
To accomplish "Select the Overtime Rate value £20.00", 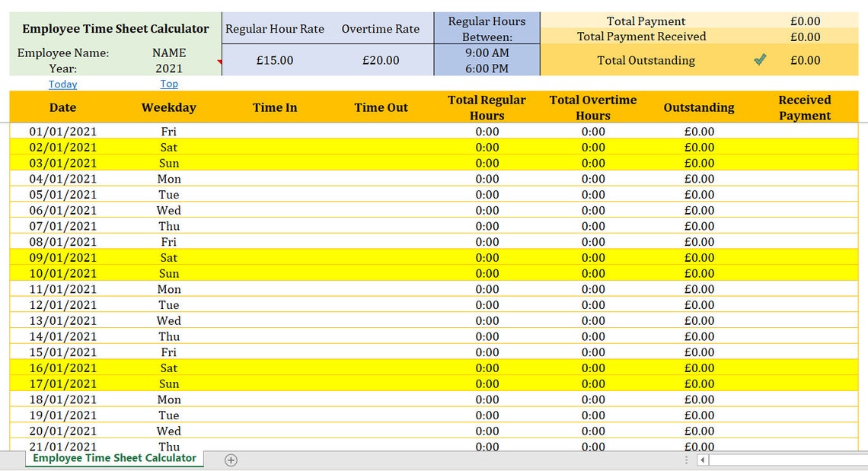I will 381,59.
